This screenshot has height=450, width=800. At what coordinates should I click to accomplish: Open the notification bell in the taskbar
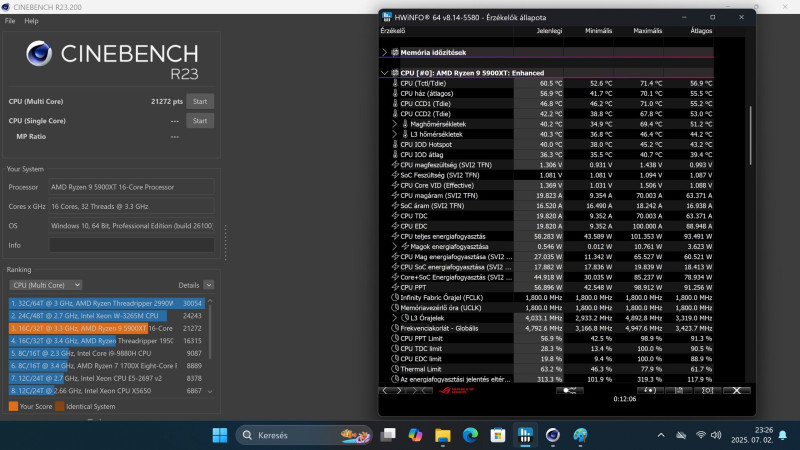tap(783, 435)
